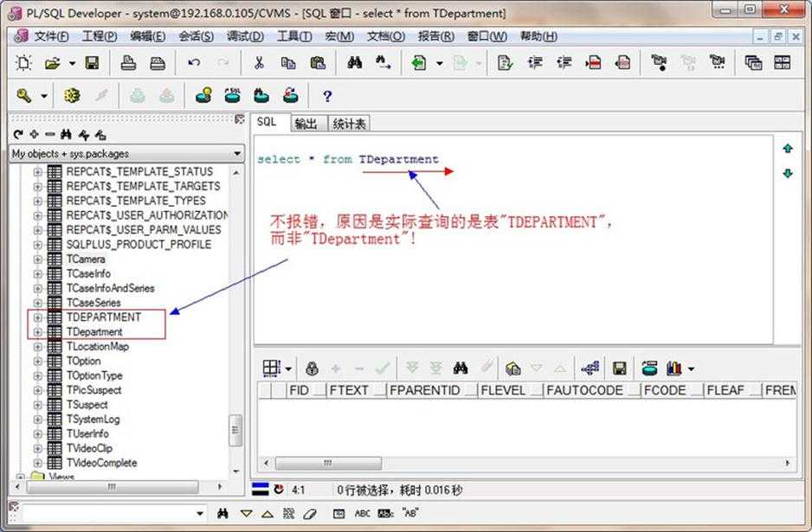Click the Cascade windows icon

click(753, 62)
